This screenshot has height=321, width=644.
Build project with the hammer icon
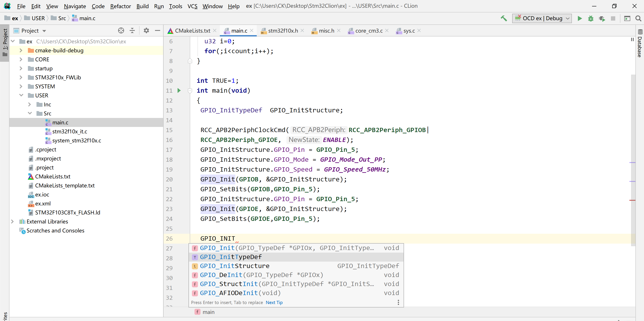coord(504,18)
